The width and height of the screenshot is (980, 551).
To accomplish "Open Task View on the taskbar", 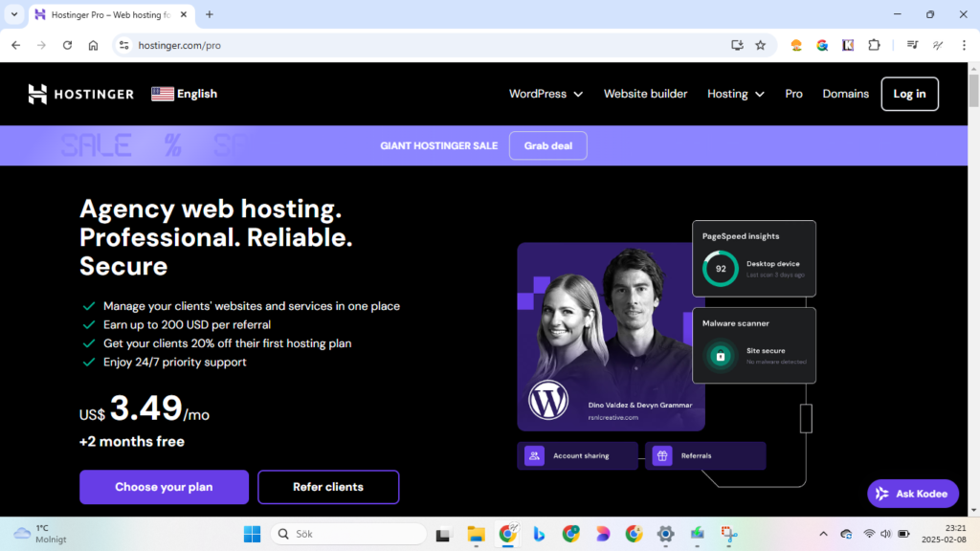I will 443,534.
